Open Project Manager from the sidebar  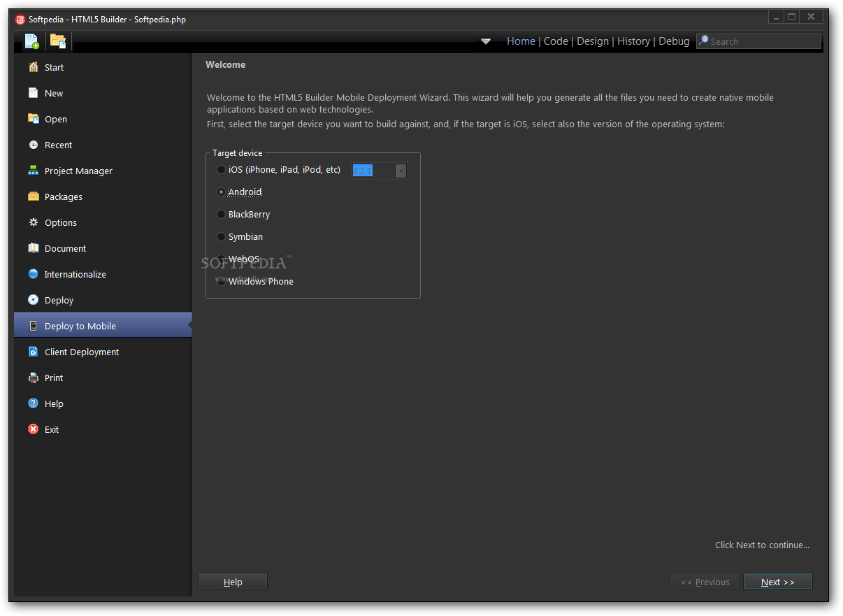click(x=103, y=171)
